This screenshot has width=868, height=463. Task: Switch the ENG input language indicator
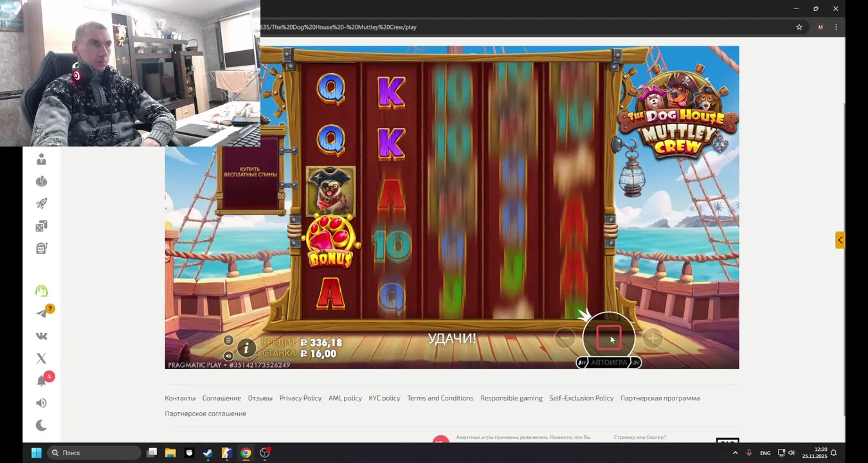tap(765, 453)
